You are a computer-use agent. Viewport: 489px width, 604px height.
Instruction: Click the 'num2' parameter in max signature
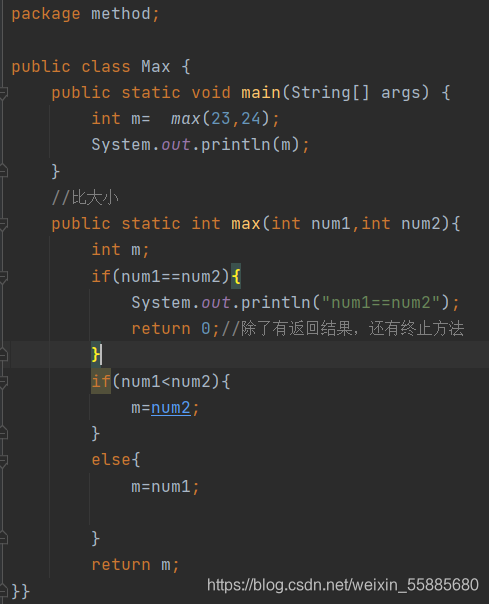(421, 224)
